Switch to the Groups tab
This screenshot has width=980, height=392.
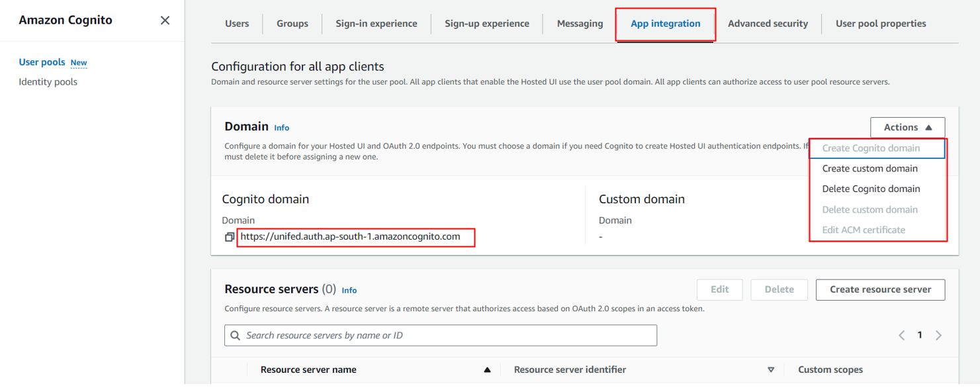[x=292, y=24]
